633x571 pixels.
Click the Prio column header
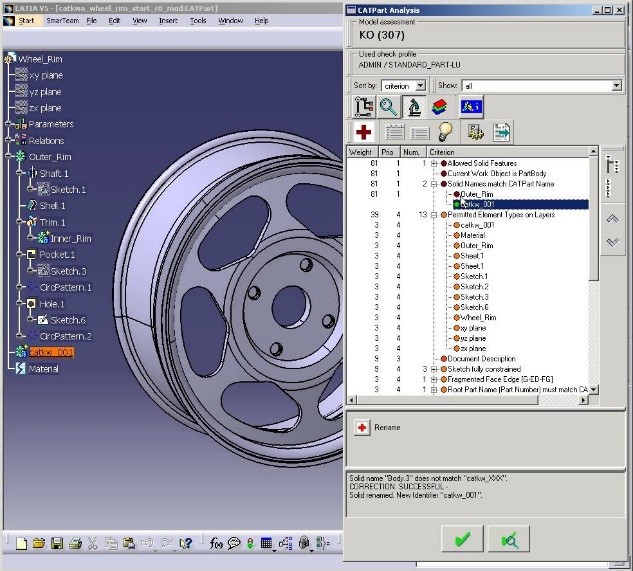point(388,152)
